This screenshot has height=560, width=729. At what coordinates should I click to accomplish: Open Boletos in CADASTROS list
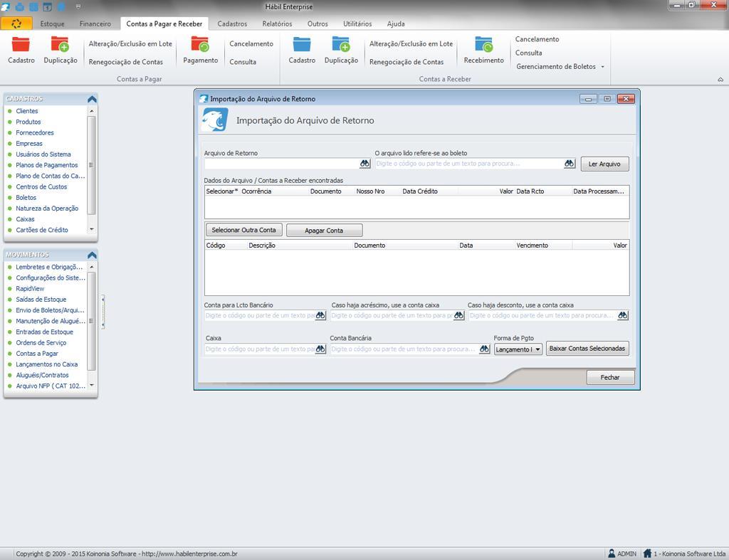(x=26, y=198)
